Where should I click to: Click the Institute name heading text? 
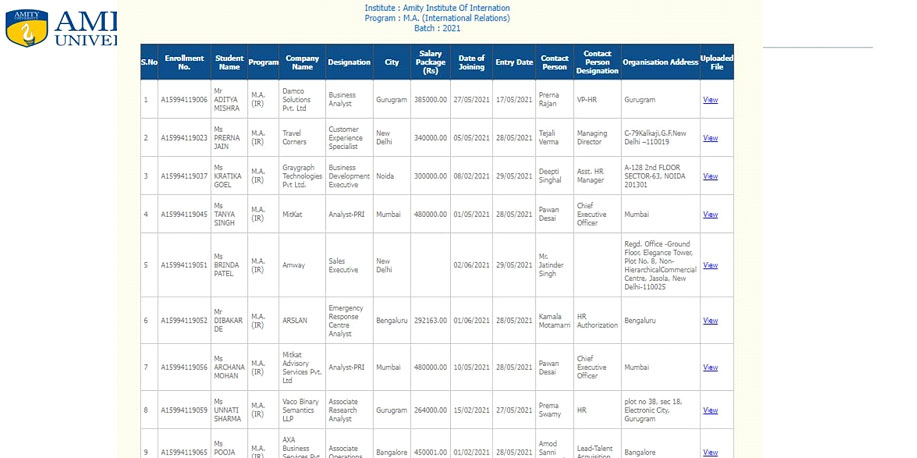(x=437, y=8)
